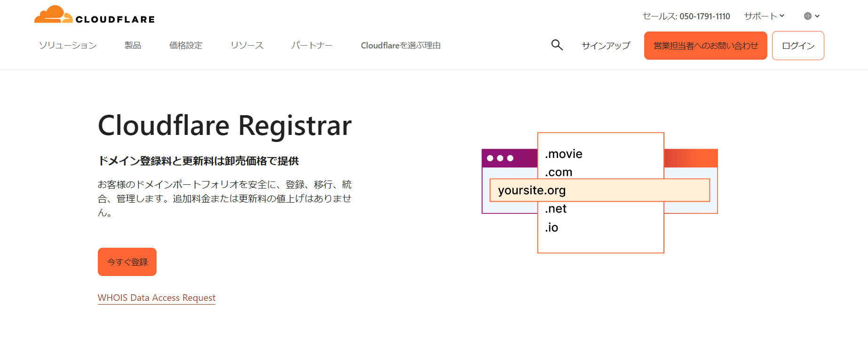Click the sales phone number 050-1791-1110
Viewport: 868px width, 362px height.
(x=704, y=16)
